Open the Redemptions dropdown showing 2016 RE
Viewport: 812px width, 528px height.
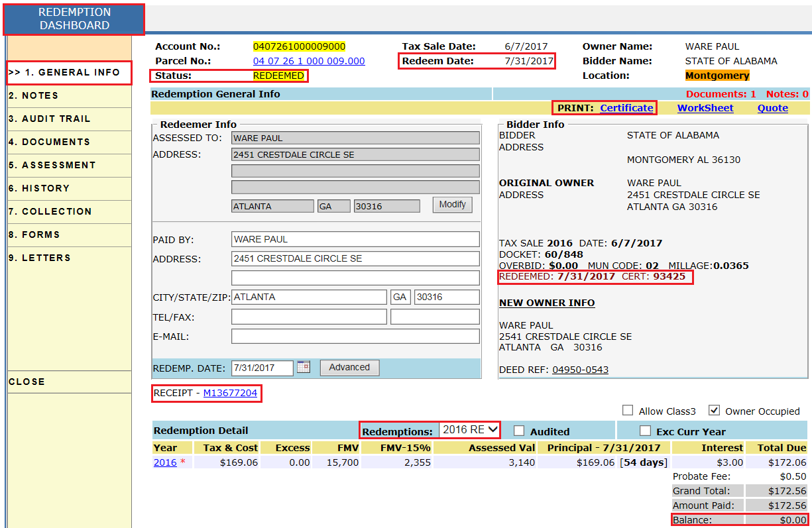coord(469,430)
